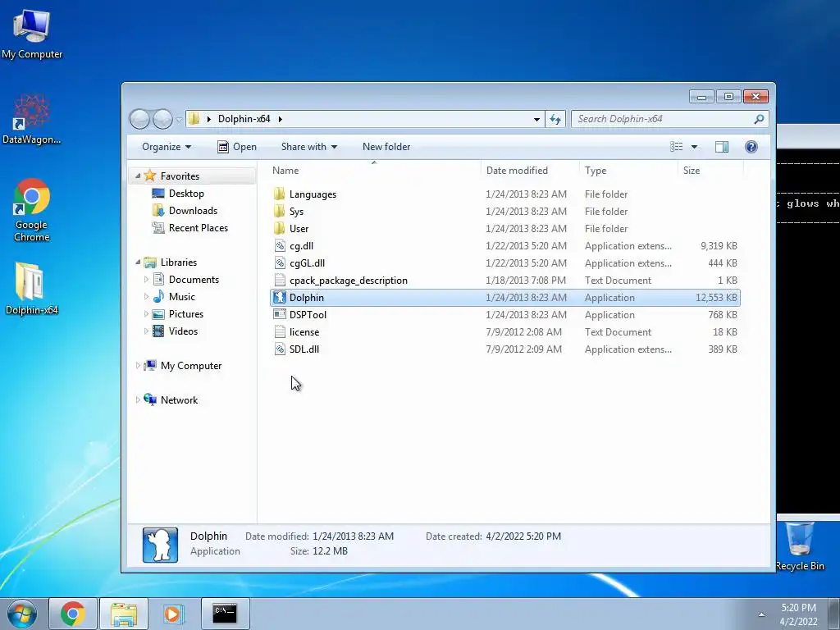840x630 pixels.
Task: Open the address bar history dropdown
Action: click(536, 119)
